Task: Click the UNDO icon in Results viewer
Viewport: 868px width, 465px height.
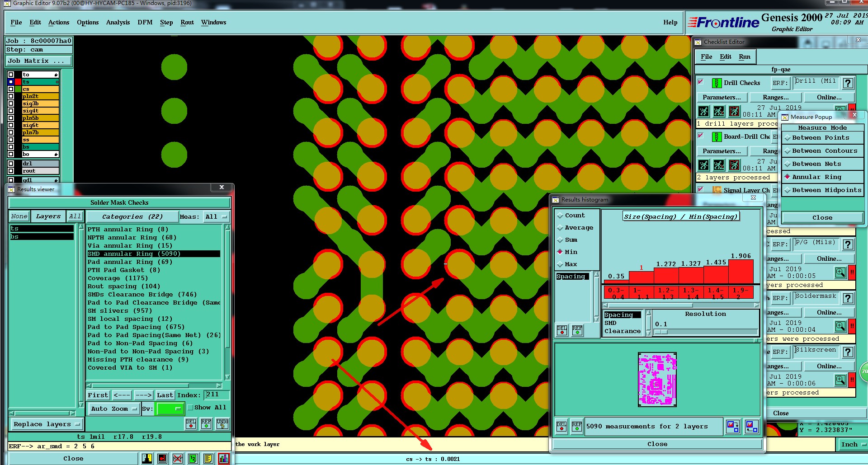Action: pyautogui.click(x=222, y=424)
